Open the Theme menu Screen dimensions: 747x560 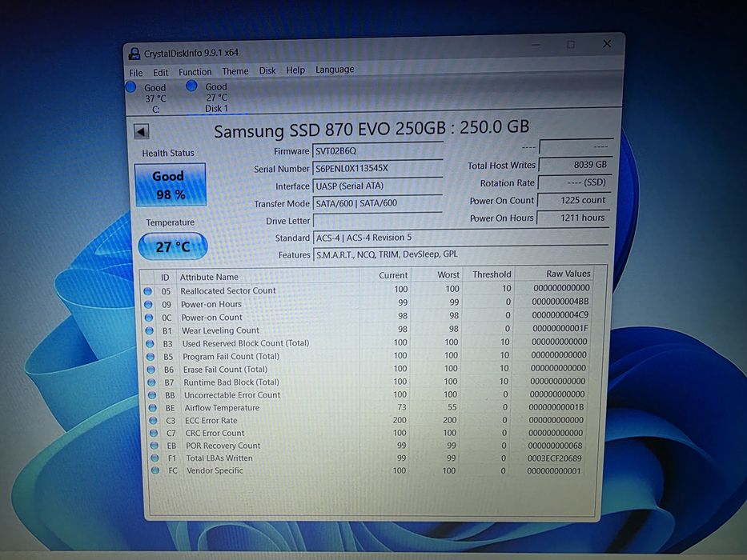[x=235, y=71]
